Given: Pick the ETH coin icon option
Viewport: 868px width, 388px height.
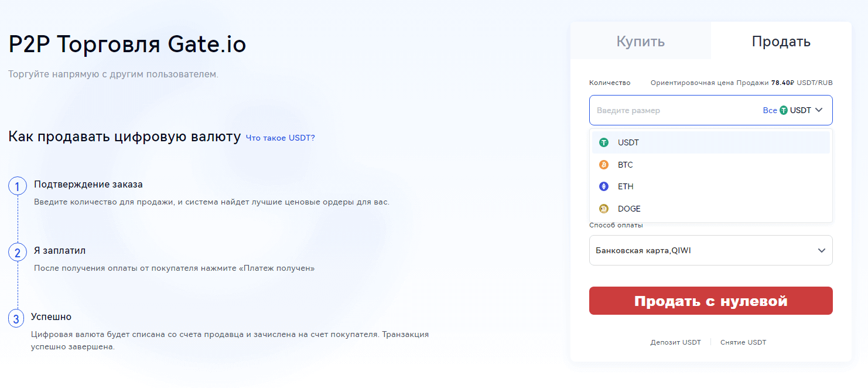Looking at the screenshot, I should 604,186.
